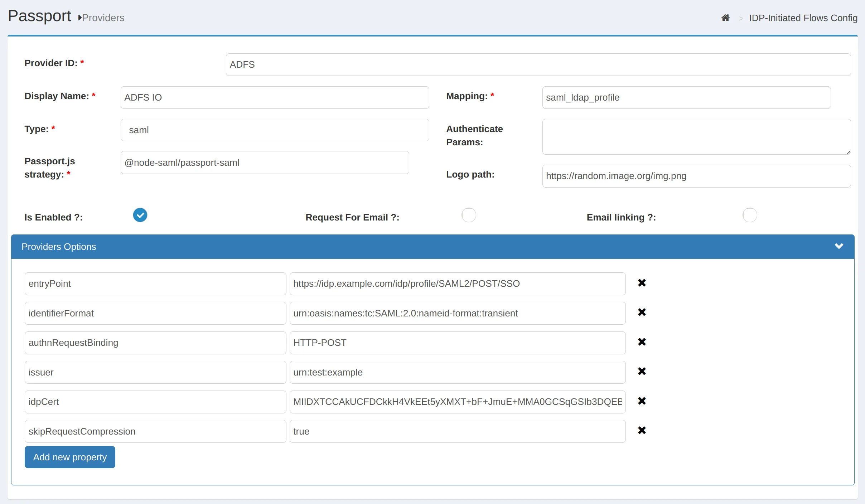
Task: Click the entryPoint key field
Action: (x=155, y=284)
